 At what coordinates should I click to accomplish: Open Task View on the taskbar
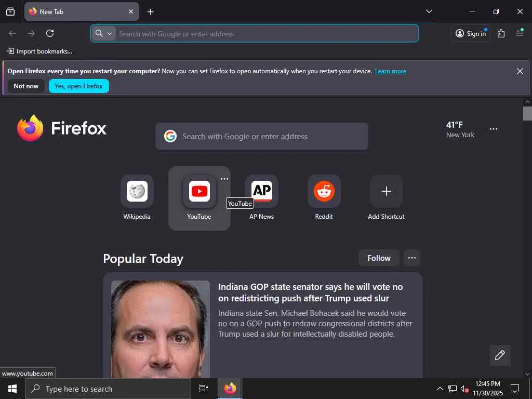tap(204, 389)
